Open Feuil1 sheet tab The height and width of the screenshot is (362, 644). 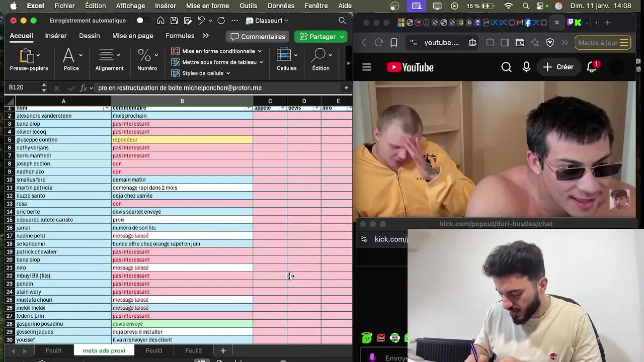click(x=54, y=350)
